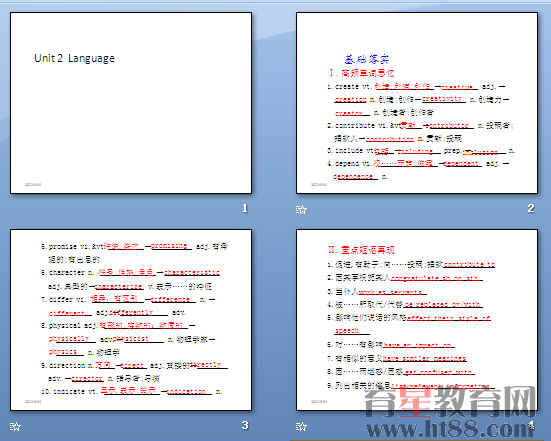Viewport: 551px width, 441px height.
Task: Click the date footer on slide 3
Action: tap(33, 401)
